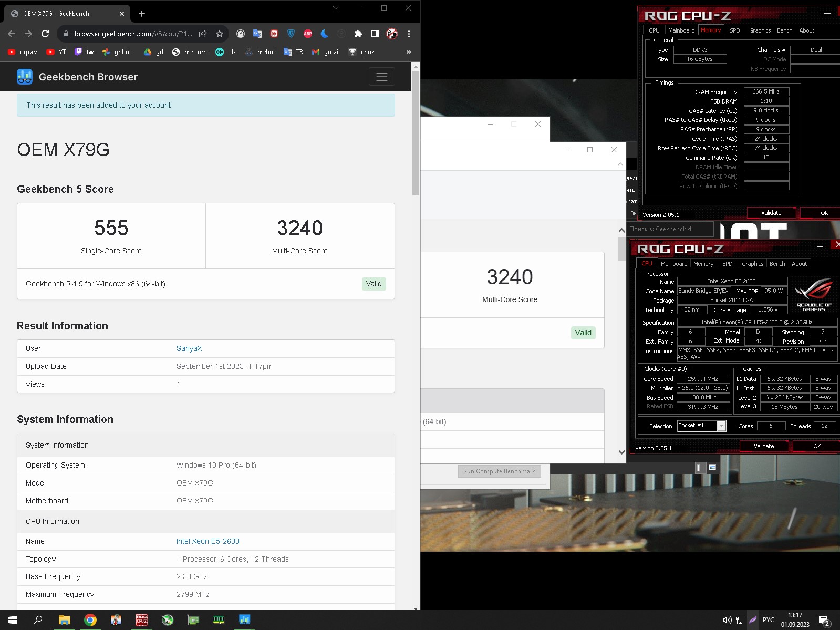Open the 'gphoto' bookmark

tap(119, 52)
